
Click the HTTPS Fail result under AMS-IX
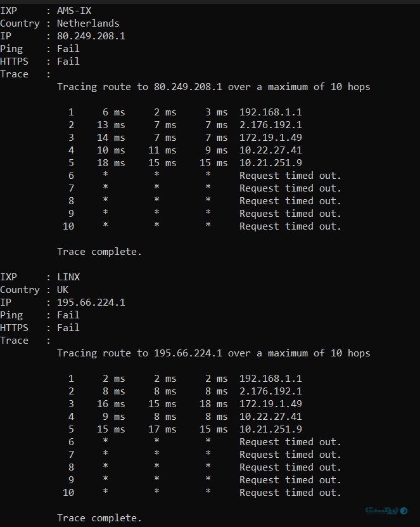pyautogui.click(x=68, y=62)
